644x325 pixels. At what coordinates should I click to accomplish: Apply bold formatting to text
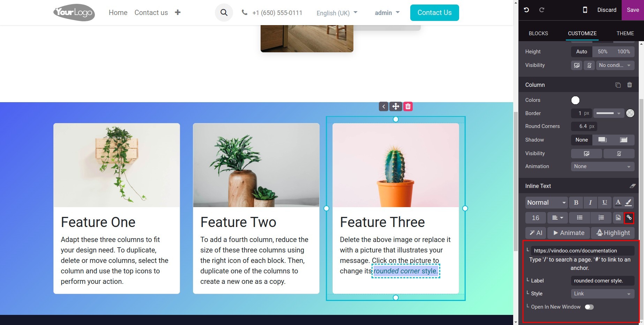pyautogui.click(x=576, y=203)
